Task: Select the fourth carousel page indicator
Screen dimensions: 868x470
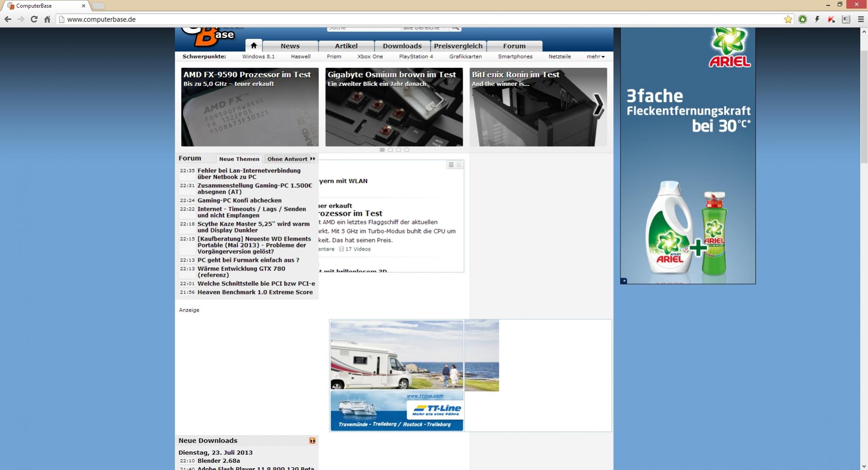Action: tap(407, 150)
